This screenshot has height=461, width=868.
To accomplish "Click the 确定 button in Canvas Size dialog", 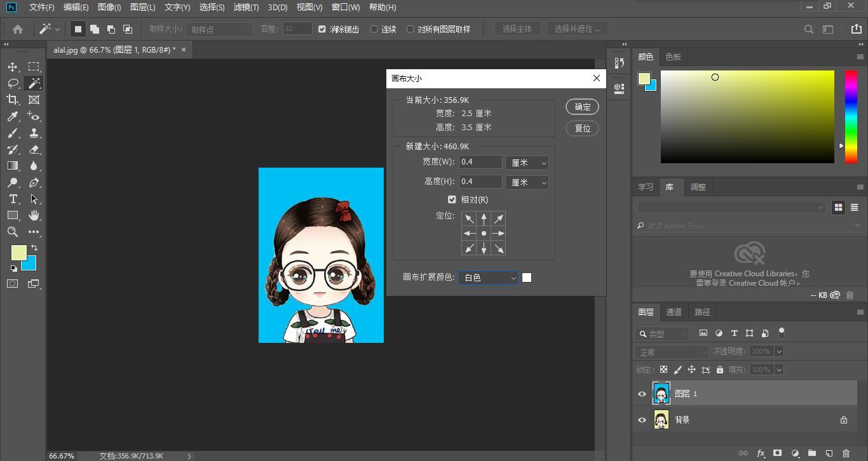I will 581,107.
